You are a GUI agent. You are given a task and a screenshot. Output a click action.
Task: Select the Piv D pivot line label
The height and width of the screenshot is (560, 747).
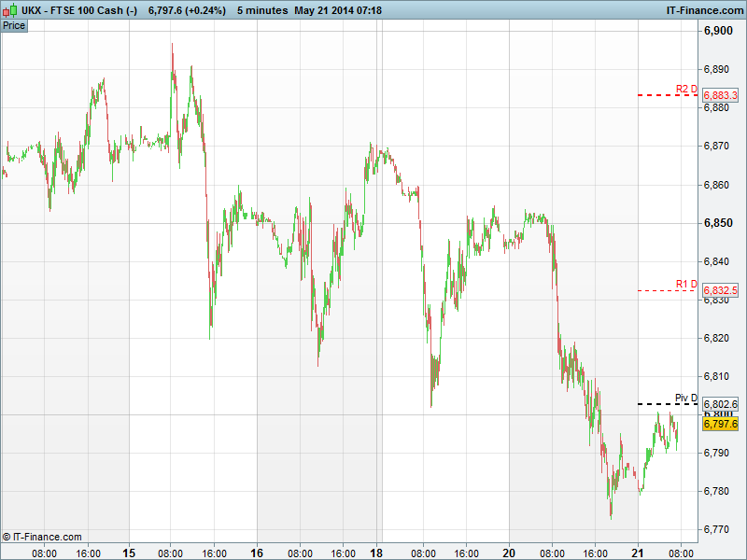(686, 398)
